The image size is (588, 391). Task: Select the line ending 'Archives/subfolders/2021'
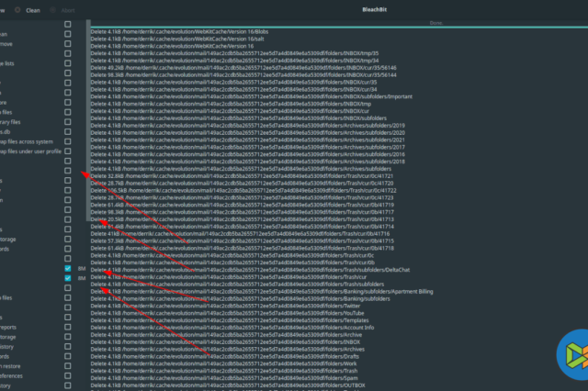[x=247, y=140]
